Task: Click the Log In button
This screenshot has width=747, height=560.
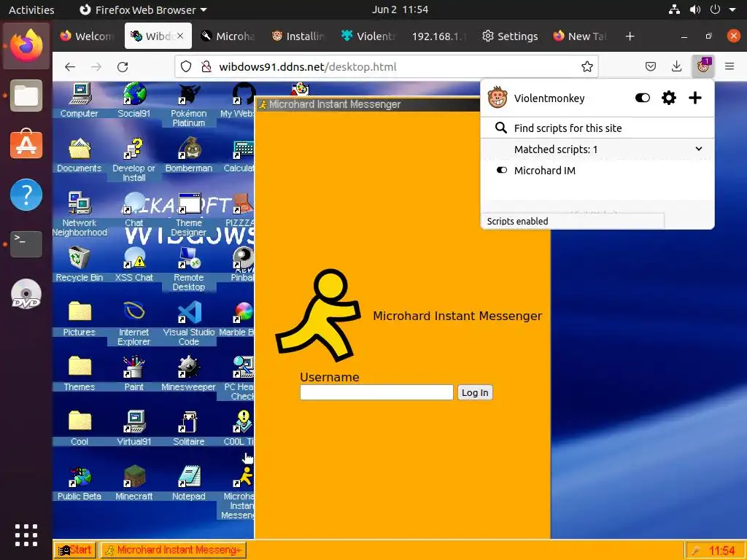Action: tap(475, 392)
